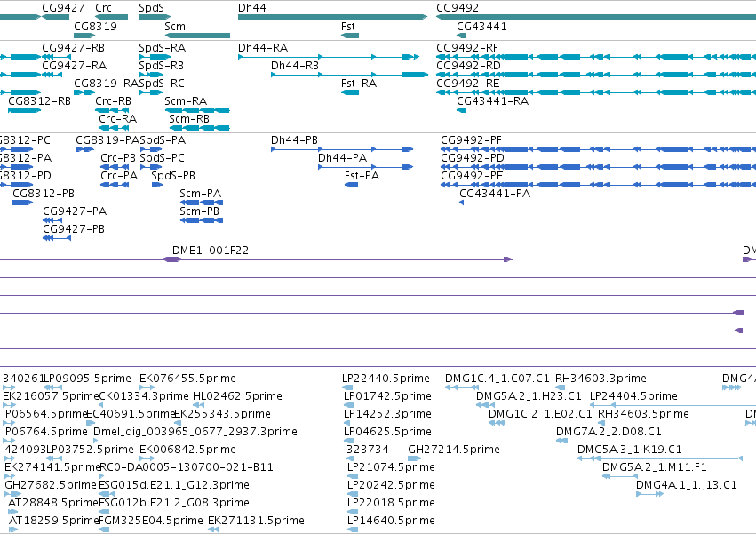Select the EK076455.5prime EST label
The height and width of the screenshot is (534, 756).
(187, 379)
